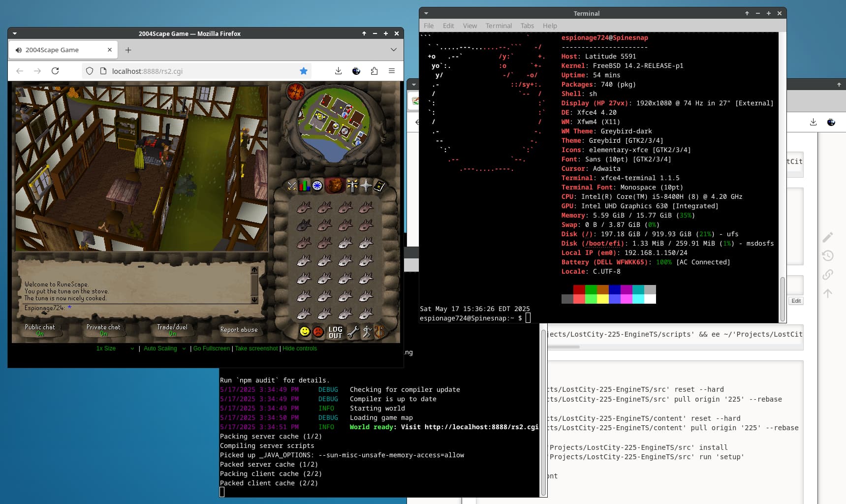The width and height of the screenshot is (846, 504).
Task: Open the Terminal menu in terminal menubar
Action: pos(498,26)
